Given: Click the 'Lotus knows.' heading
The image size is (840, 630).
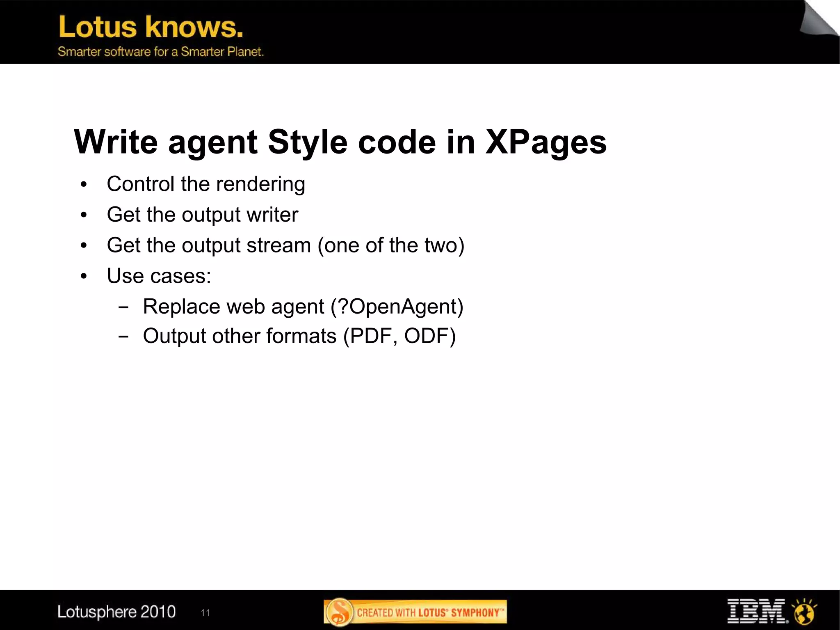Looking at the screenshot, I should [151, 27].
